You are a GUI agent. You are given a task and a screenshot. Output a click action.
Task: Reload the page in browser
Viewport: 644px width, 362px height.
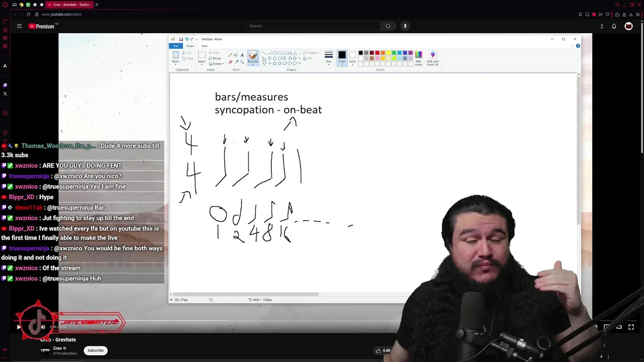28,14
